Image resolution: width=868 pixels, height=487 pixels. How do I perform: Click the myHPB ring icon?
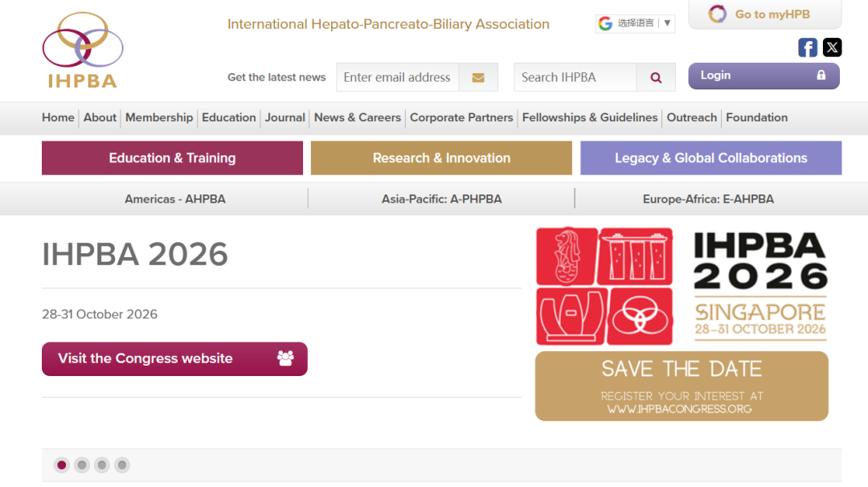click(x=717, y=14)
